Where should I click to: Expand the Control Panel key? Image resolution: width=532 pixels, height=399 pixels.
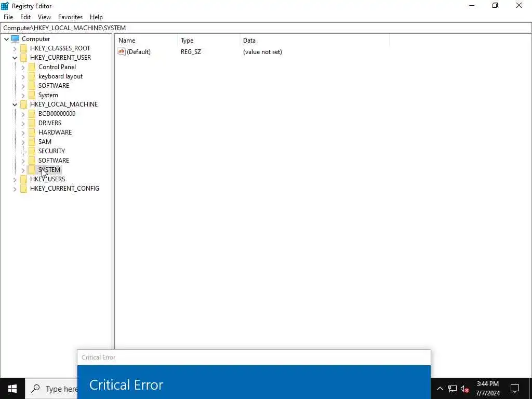click(x=23, y=67)
